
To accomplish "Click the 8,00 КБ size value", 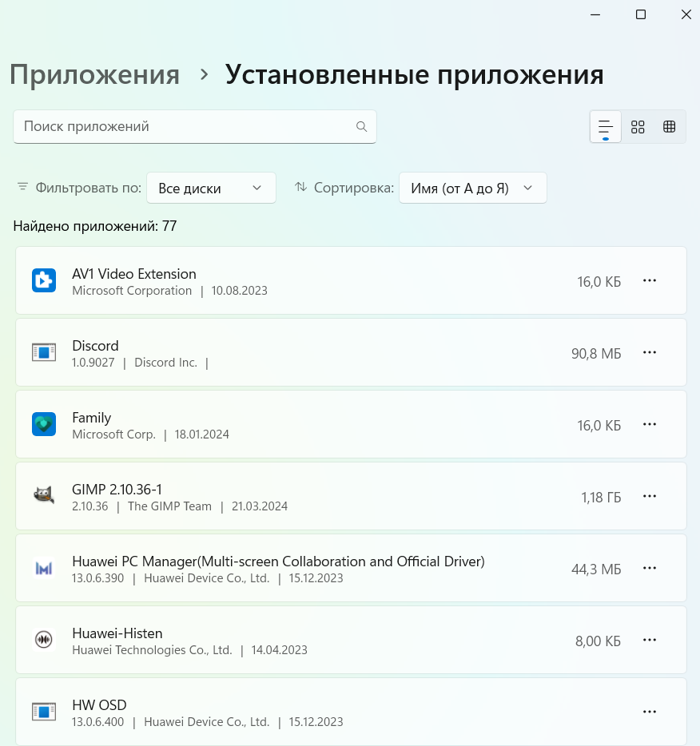I will (599, 641).
